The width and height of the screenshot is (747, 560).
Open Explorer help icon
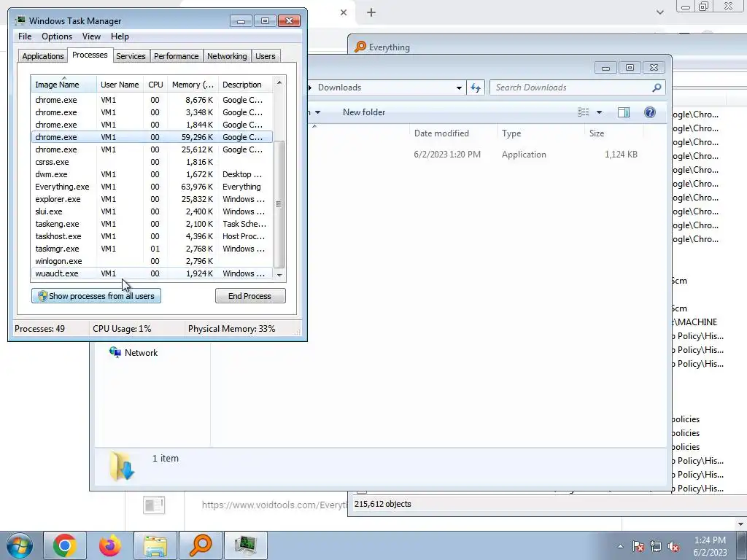click(x=650, y=112)
